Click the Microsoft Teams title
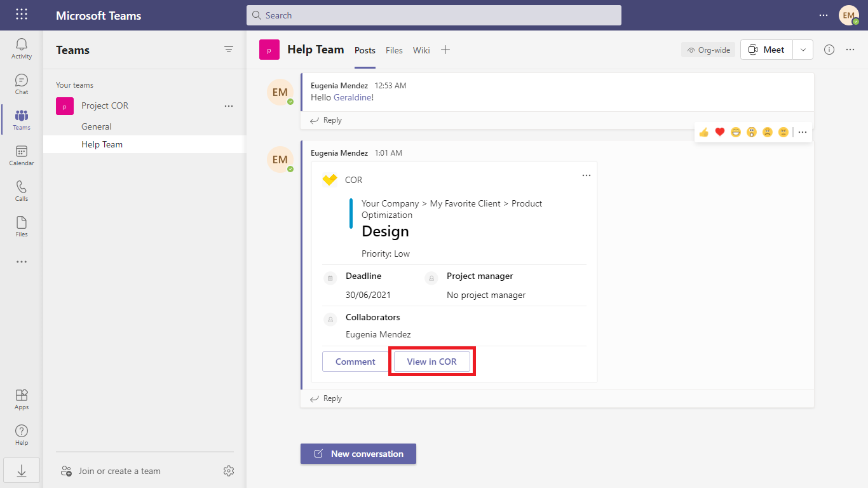Viewport: 868px width, 488px height. point(98,15)
